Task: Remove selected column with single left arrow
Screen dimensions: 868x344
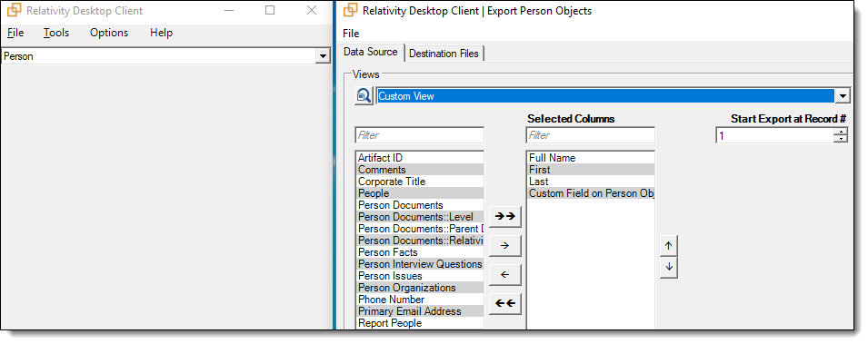Action: pos(504,274)
